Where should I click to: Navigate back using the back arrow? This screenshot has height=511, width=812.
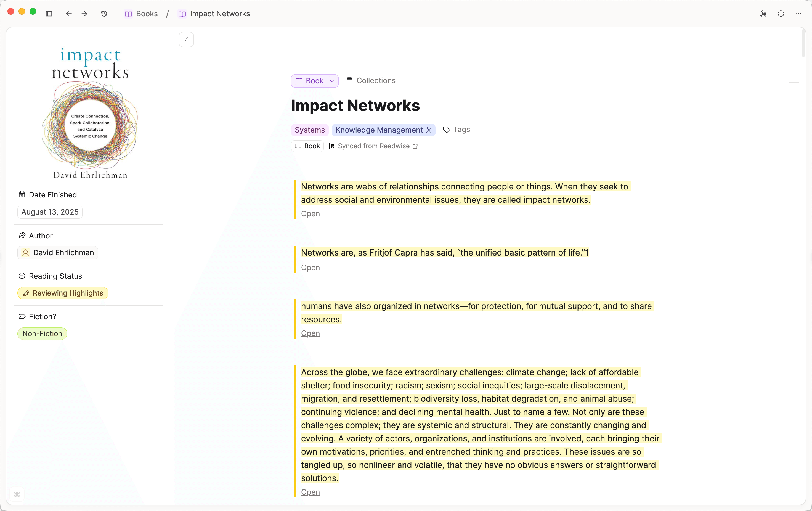[x=69, y=14]
